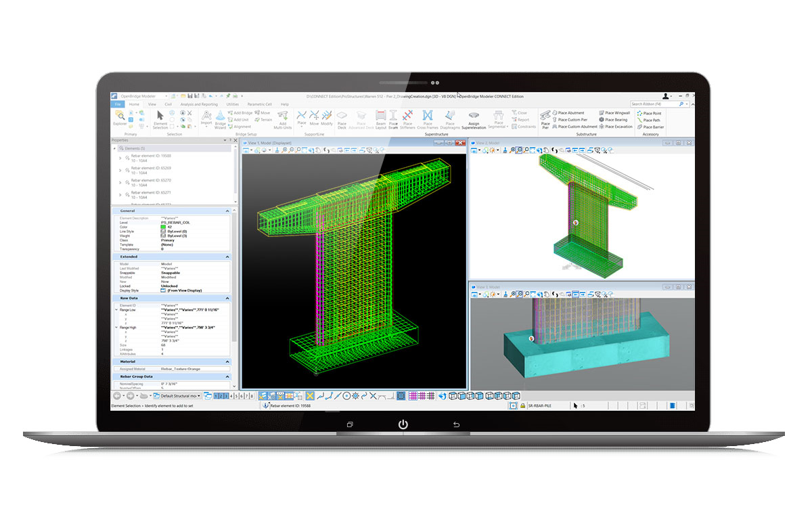812x528 pixels.
Task: Toggle view number 4 in view group bar
Action: click(x=231, y=395)
